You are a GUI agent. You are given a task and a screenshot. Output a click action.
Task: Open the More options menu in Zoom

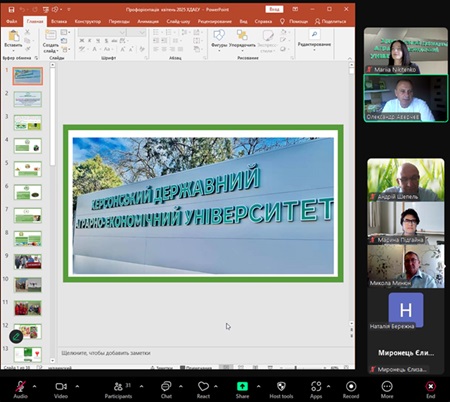click(387, 389)
